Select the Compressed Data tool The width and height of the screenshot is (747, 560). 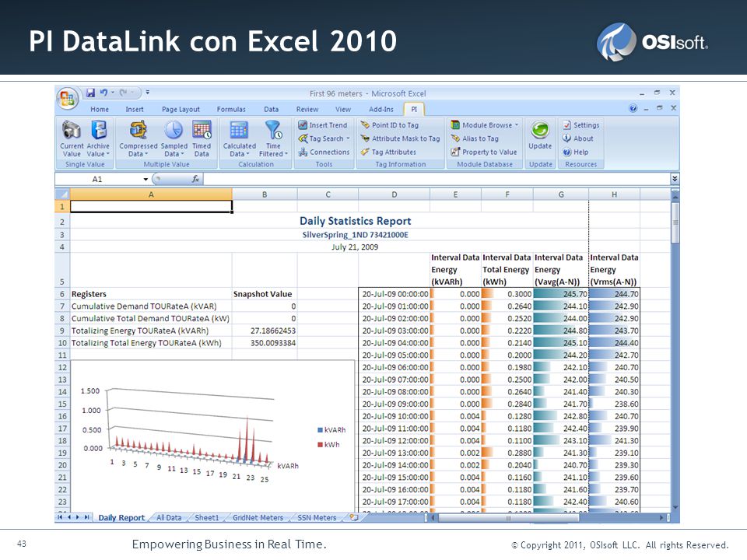[139, 138]
